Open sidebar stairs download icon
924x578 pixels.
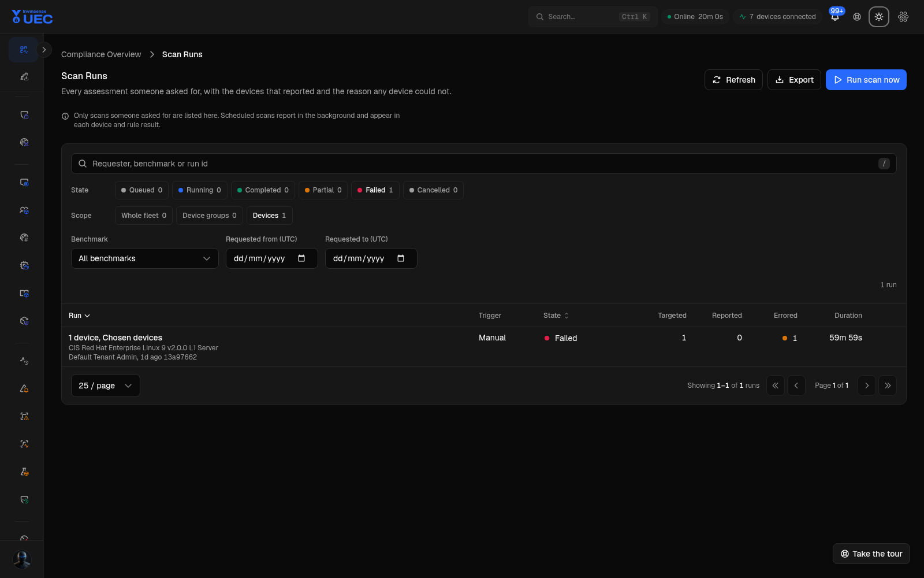pyautogui.click(x=24, y=76)
